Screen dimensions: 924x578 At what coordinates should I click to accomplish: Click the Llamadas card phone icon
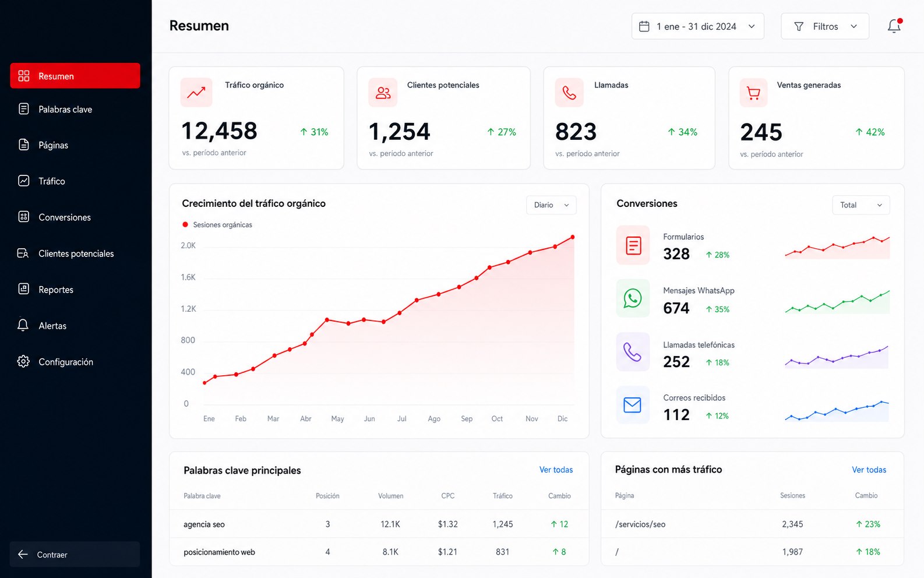point(569,93)
